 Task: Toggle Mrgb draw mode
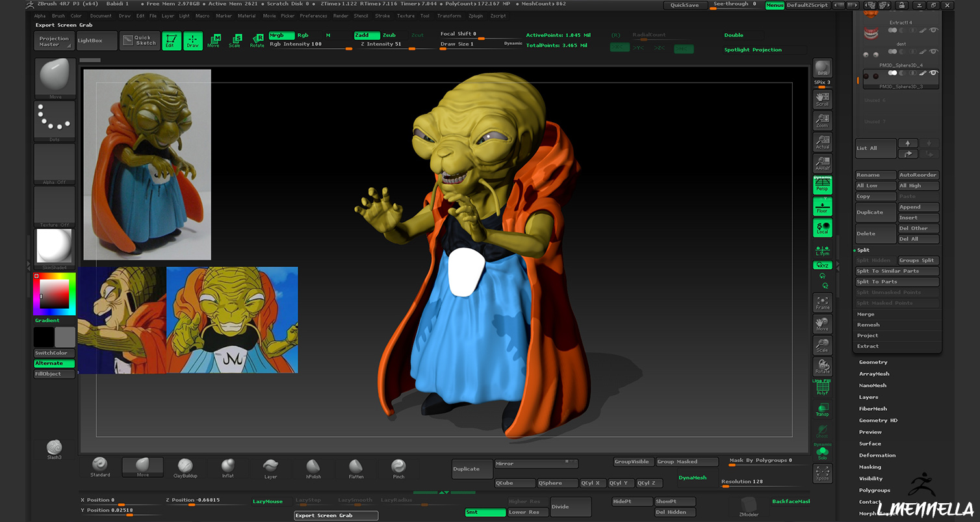coord(281,35)
